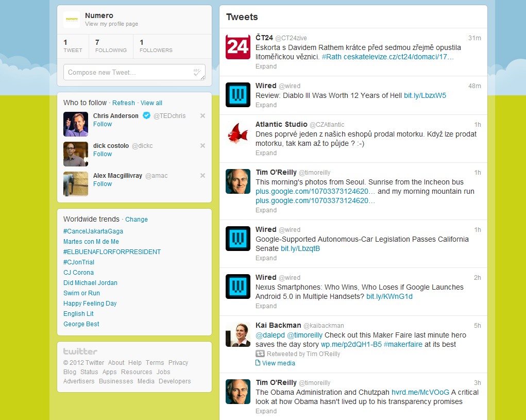The width and height of the screenshot is (526, 420).
Task: Open the footer Developers link
Action: coord(175,381)
